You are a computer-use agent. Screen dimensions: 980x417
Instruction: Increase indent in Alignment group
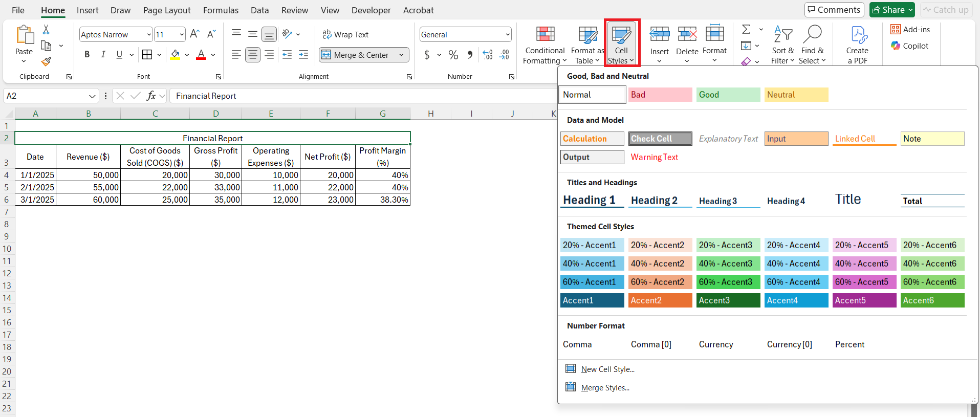coord(303,54)
